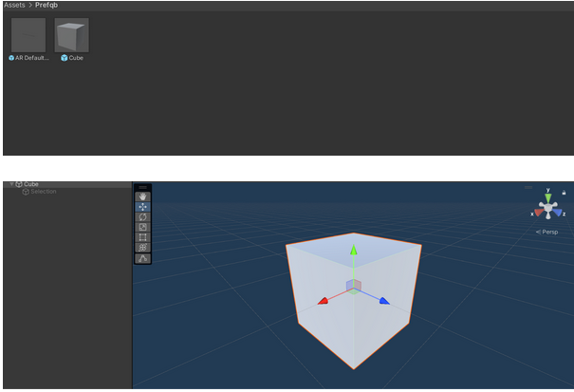Viewport: 574px width, 392px height.
Task: Click the green Y axis gizmo cone
Action: point(547,196)
